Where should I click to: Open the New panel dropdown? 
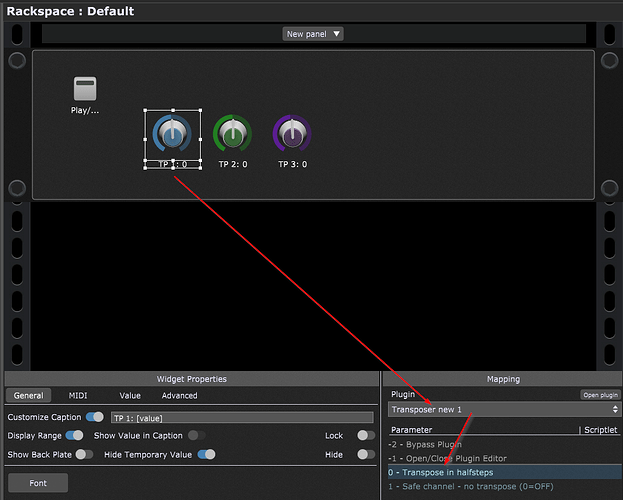point(313,34)
